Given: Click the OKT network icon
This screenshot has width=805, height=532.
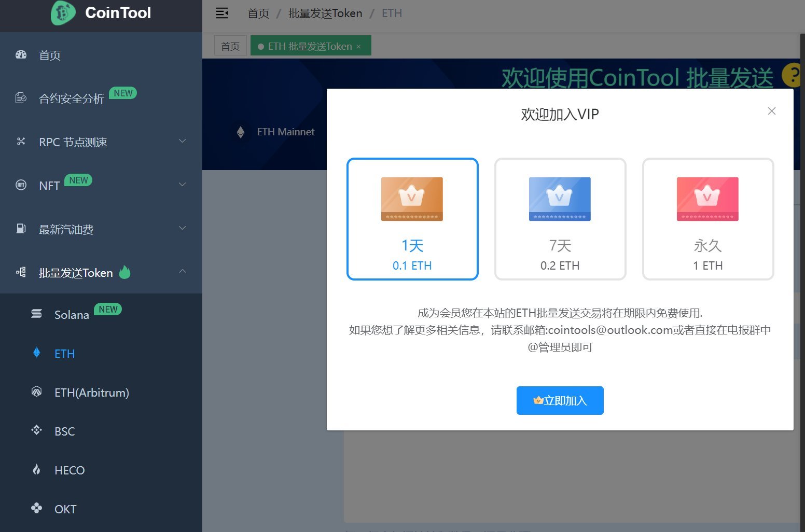Looking at the screenshot, I should [x=36, y=508].
